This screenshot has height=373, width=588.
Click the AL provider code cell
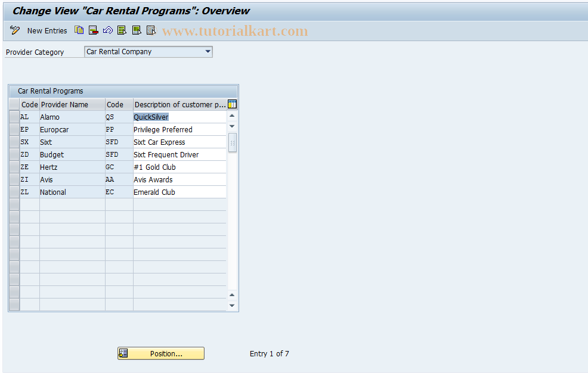(x=30, y=117)
